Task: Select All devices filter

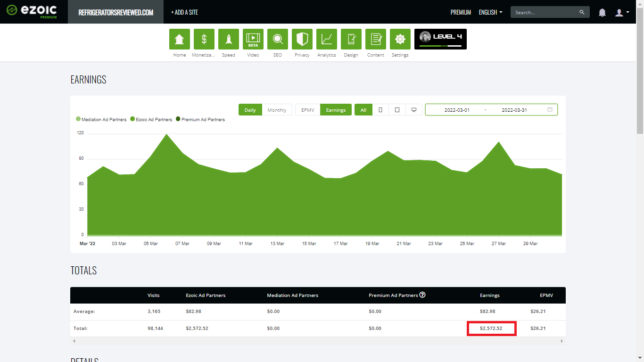Action: point(363,110)
